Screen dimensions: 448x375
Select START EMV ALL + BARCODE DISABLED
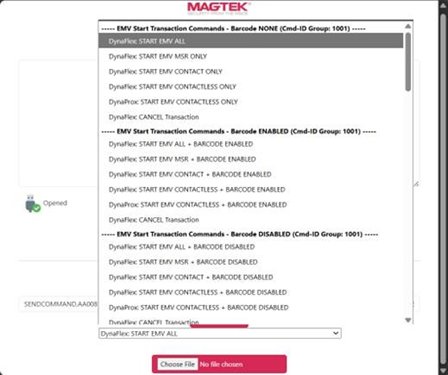(x=251, y=247)
